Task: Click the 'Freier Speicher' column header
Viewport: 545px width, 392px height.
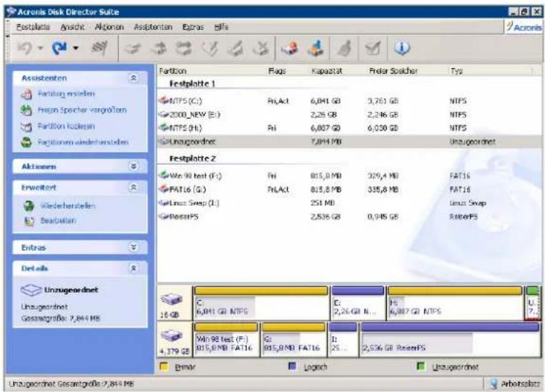Action: click(393, 72)
